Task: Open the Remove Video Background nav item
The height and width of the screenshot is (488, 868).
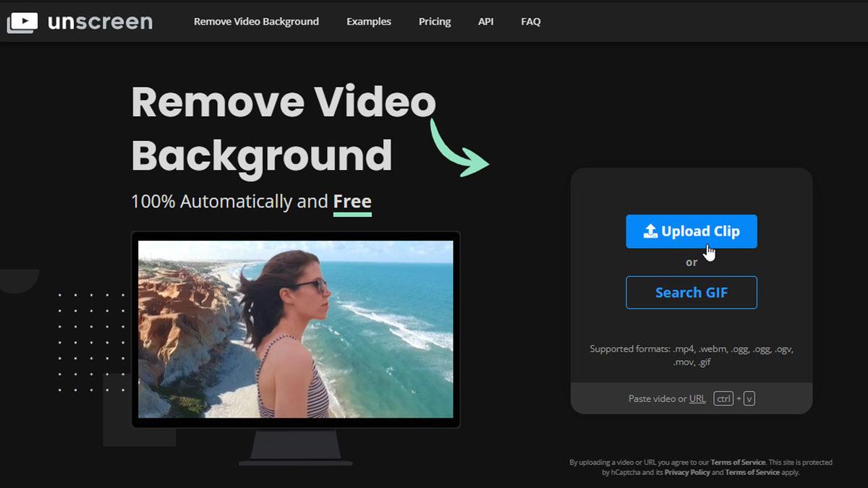Action: click(x=256, y=22)
